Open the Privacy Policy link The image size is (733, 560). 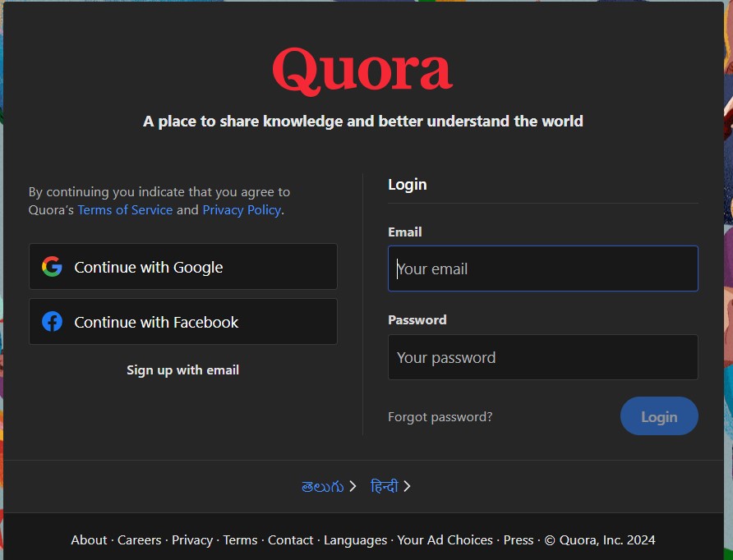pyautogui.click(x=242, y=210)
